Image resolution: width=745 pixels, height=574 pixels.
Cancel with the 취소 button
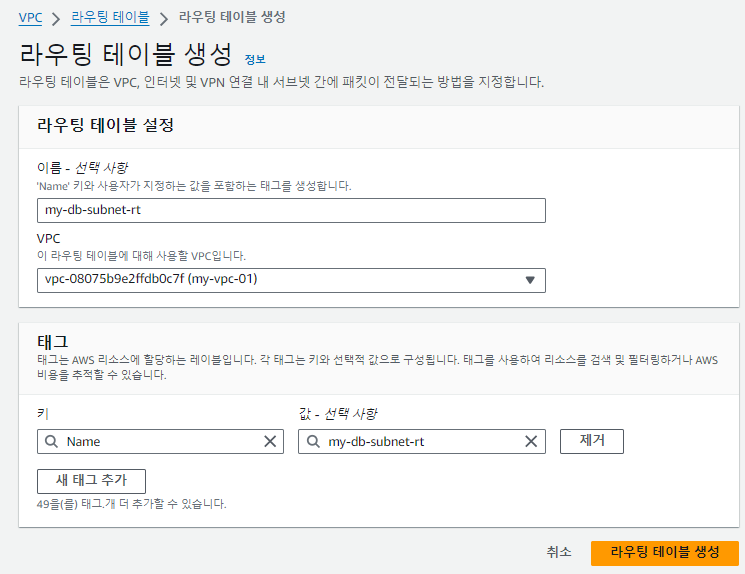(559, 553)
